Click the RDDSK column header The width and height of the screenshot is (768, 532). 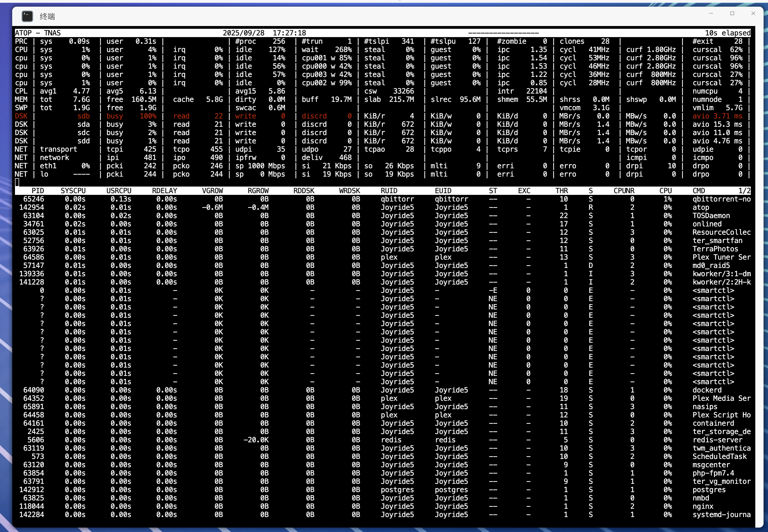point(304,191)
